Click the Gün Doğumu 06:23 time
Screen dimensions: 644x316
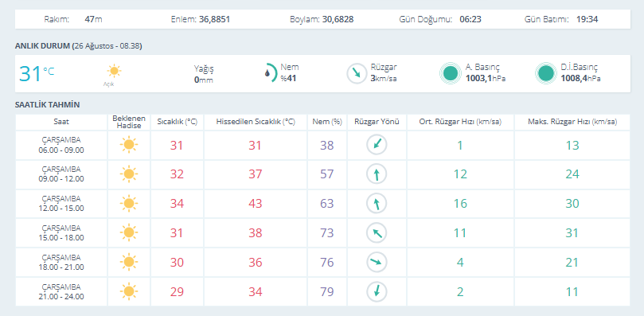click(470, 19)
